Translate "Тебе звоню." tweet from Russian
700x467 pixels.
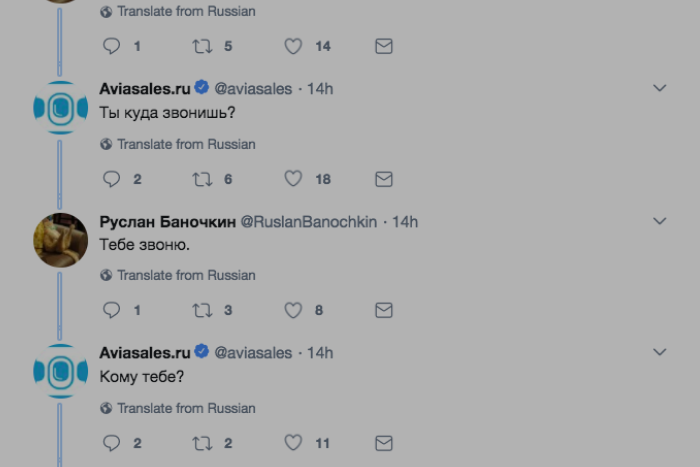(186, 275)
